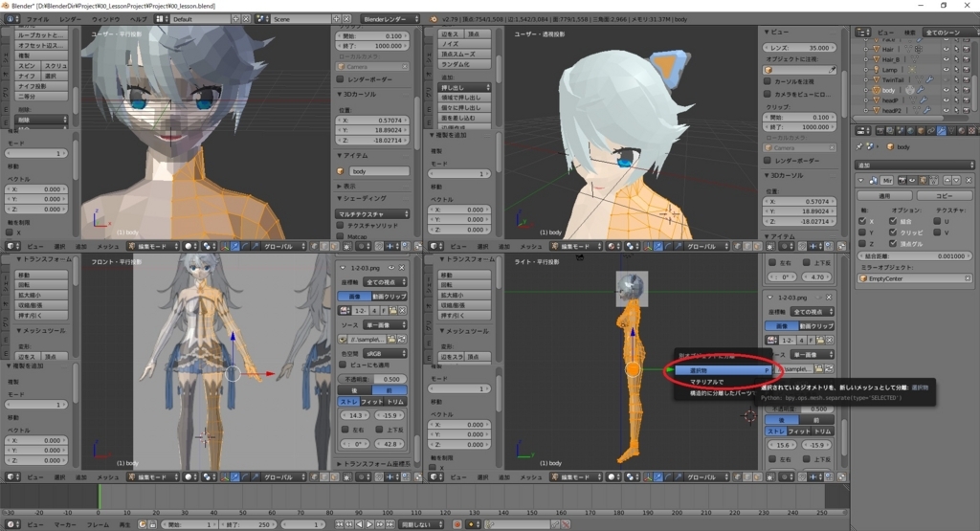Click record button in timeline header

[x=457, y=524]
